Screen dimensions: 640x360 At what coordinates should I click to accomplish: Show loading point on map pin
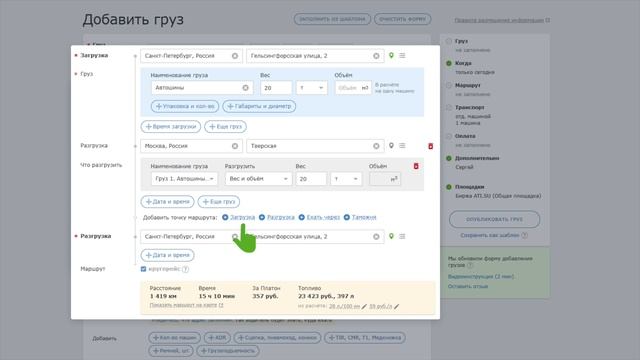(x=391, y=56)
